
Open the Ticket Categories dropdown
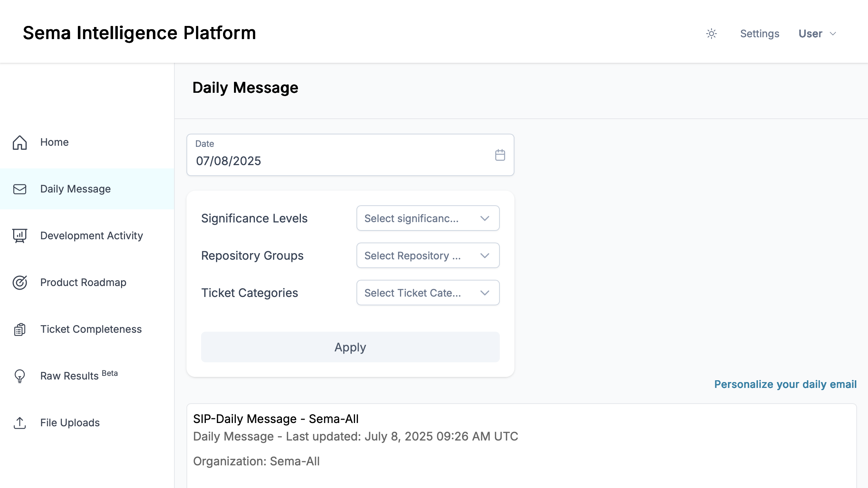(x=428, y=293)
